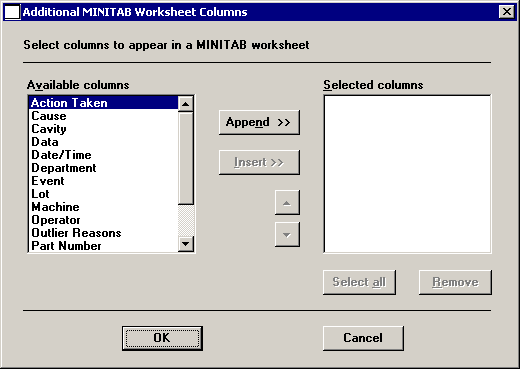Choose Department from the list
This screenshot has width=520, height=369.
(x=104, y=168)
